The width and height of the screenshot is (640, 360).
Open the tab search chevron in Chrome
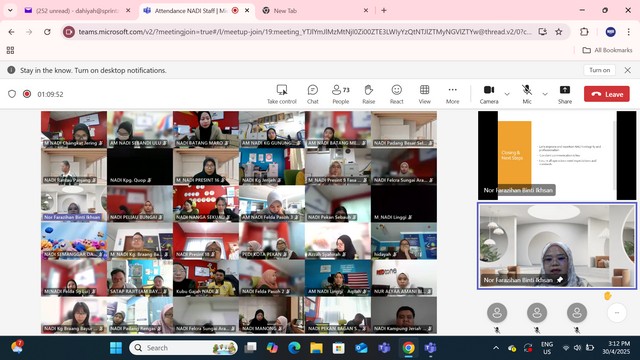click(10, 11)
